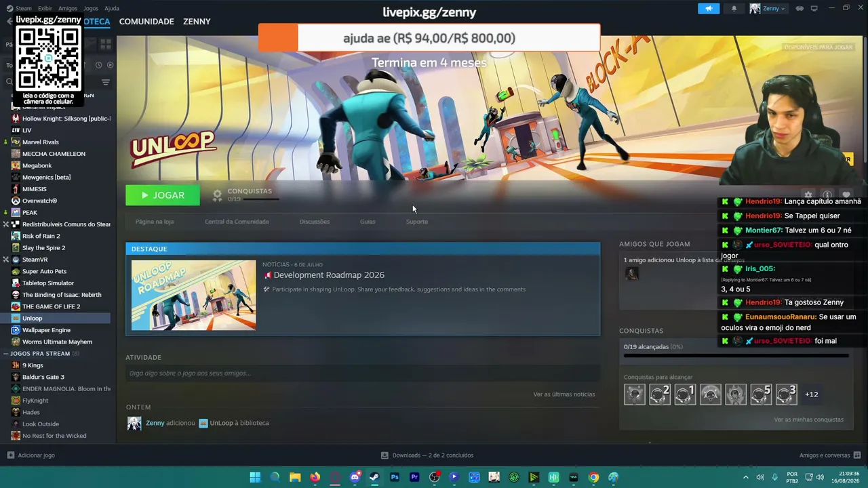This screenshot has width=868, height=488.
Task: Switch library to grid view icon
Action: coord(106,44)
